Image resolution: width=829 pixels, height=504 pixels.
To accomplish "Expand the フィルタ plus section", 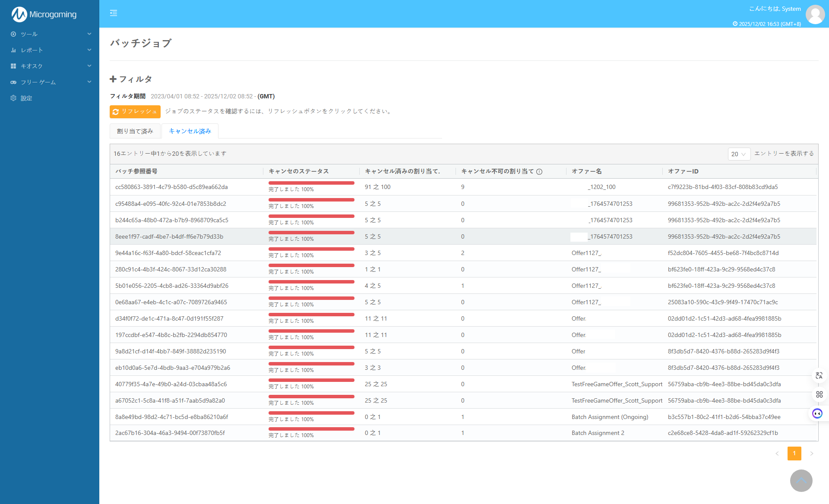I will (x=131, y=79).
